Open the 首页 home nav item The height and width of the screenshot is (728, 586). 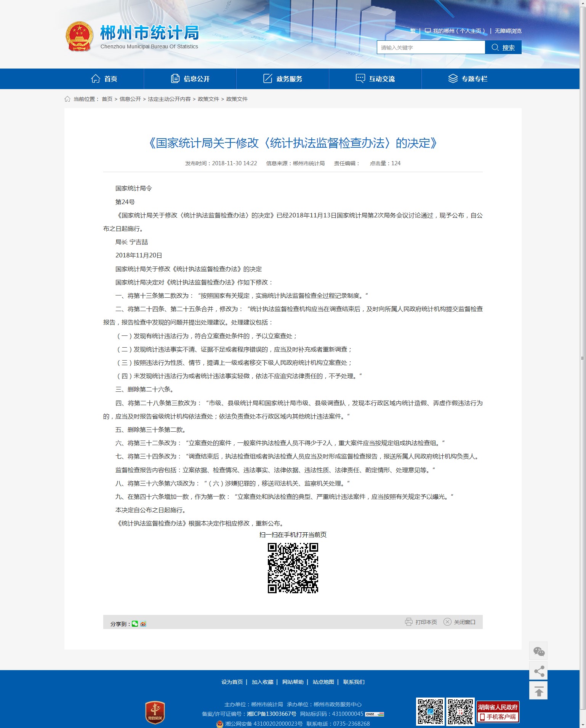click(x=104, y=79)
